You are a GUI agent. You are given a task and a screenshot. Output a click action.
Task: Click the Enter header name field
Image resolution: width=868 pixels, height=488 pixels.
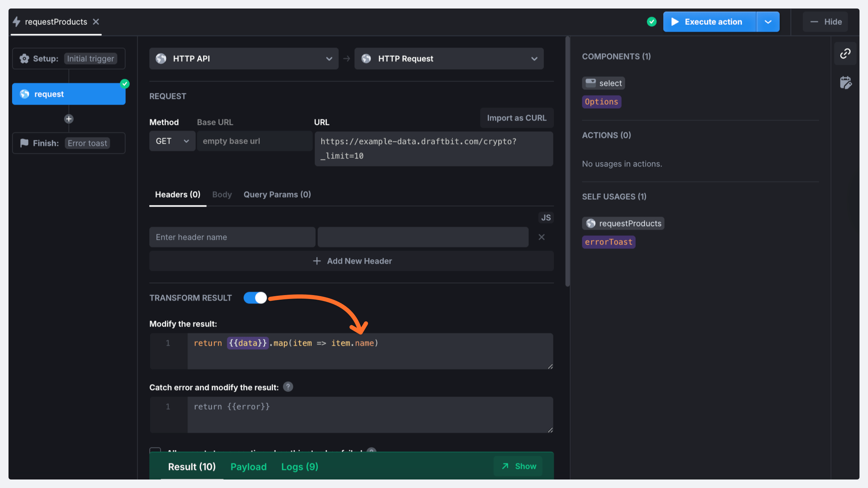pyautogui.click(x=232, y=237)
